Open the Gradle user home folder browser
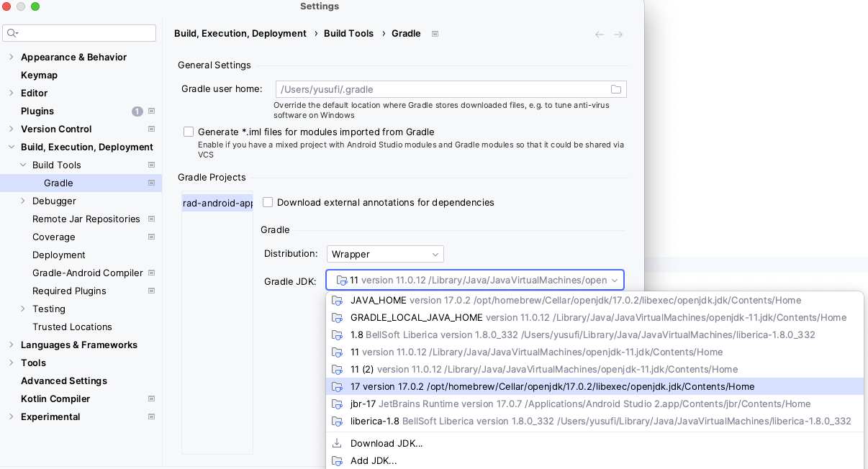The width and height of the screenshot is (868, 469). coord(616,89)
